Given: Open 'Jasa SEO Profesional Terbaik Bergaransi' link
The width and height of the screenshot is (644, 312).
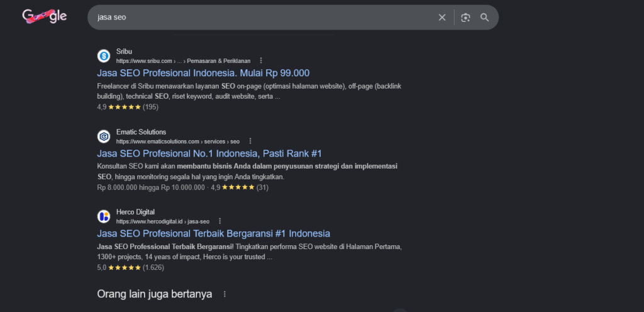Looking at the screenshot, I should coord(214,233).
